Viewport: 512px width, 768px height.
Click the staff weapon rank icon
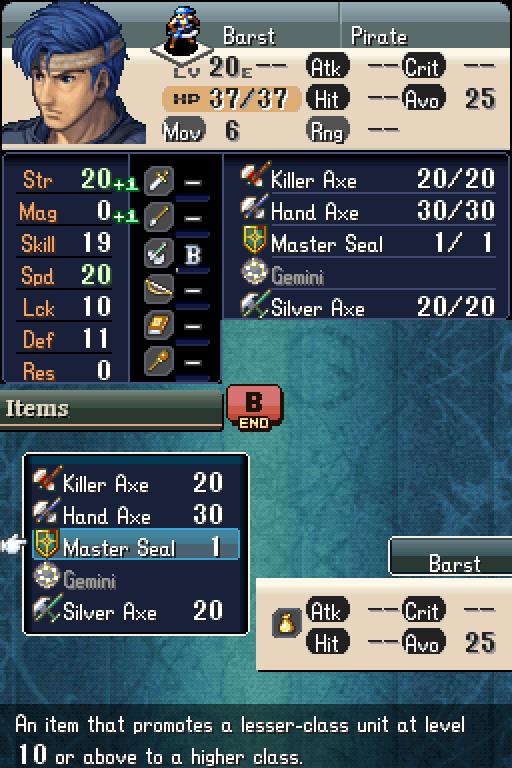pos(159,361)
